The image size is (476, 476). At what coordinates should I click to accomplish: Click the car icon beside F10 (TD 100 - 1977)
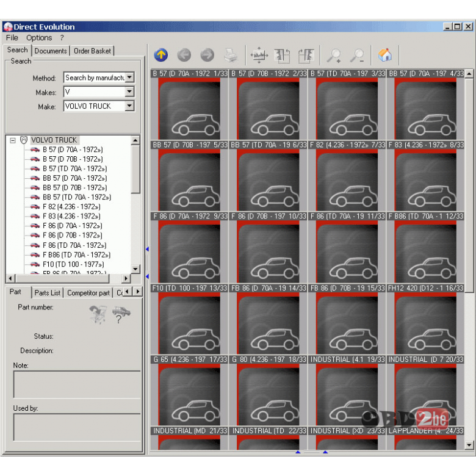(35, 264)
